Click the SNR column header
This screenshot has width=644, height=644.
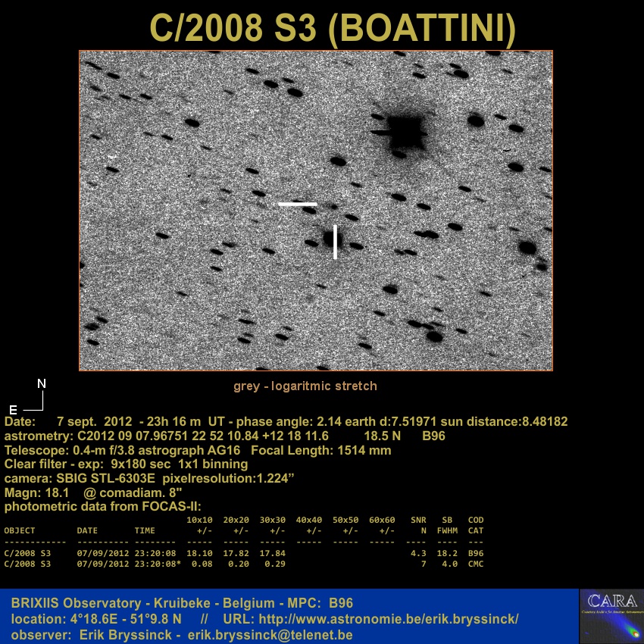418,521
